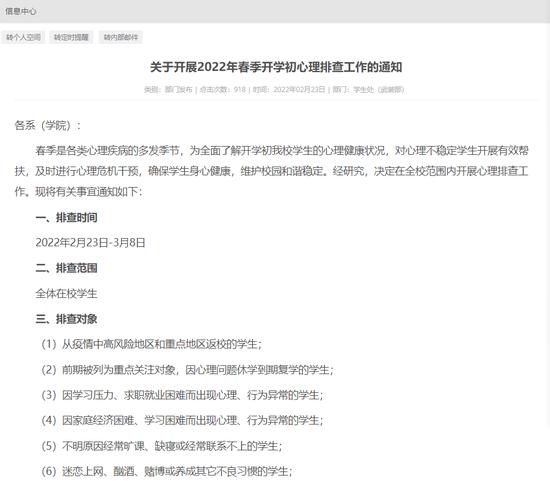
Task: Click the date range 2022年2月23日-3月8日
Action: 90,243
